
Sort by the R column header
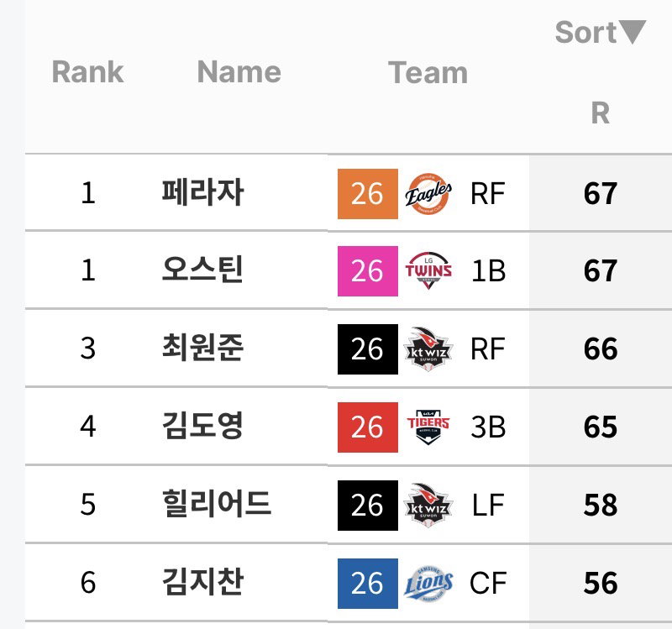point(600,113)
